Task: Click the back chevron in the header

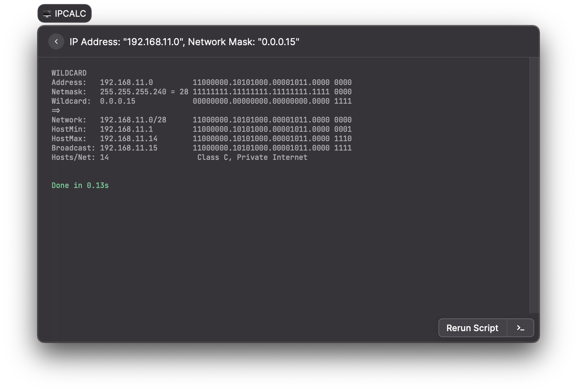Action: click(56, 41)
